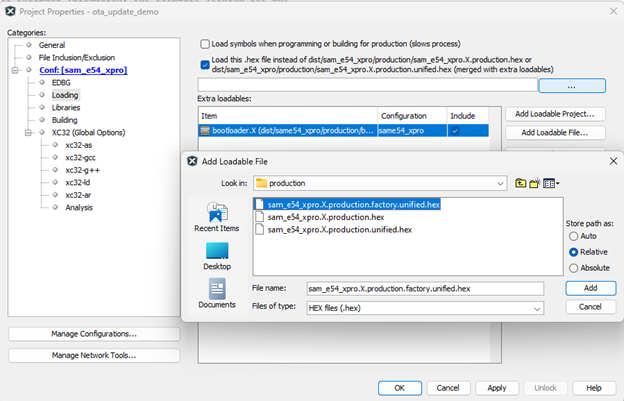
Task: Select sam_e54_xpro.X.production.unified.hex file icon
Action: (x=259, y=230)
